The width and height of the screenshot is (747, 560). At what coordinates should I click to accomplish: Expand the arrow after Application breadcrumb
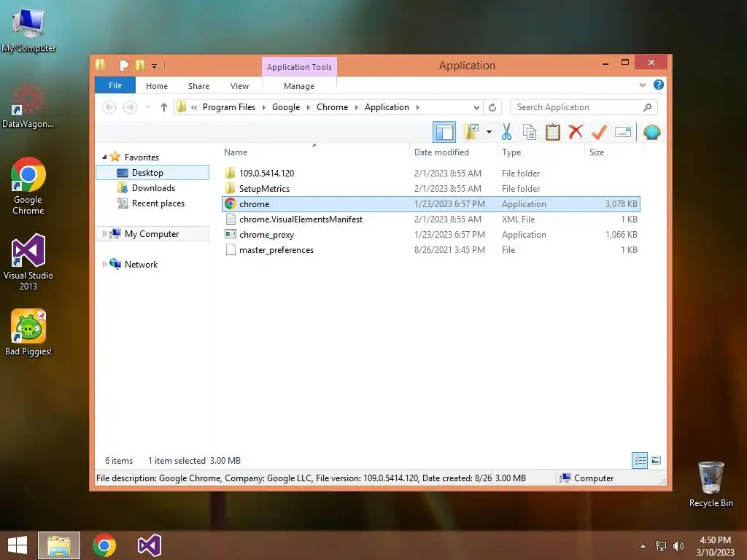click(x=418, y=108)
